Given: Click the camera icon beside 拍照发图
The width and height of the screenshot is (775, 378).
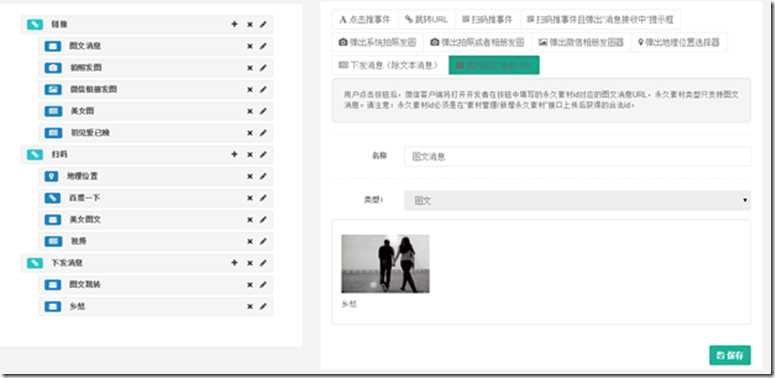Looking at the screenshot, I should click(x=52, y=68).
